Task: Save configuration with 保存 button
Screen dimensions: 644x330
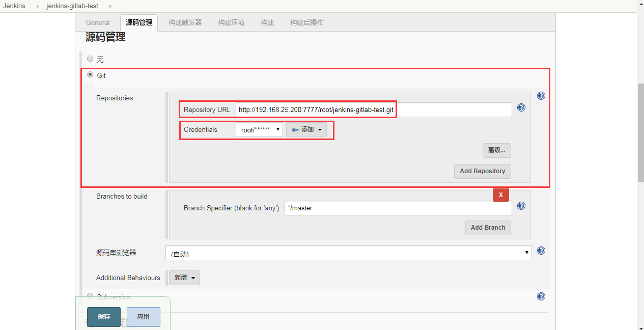Action: point(103,317)
